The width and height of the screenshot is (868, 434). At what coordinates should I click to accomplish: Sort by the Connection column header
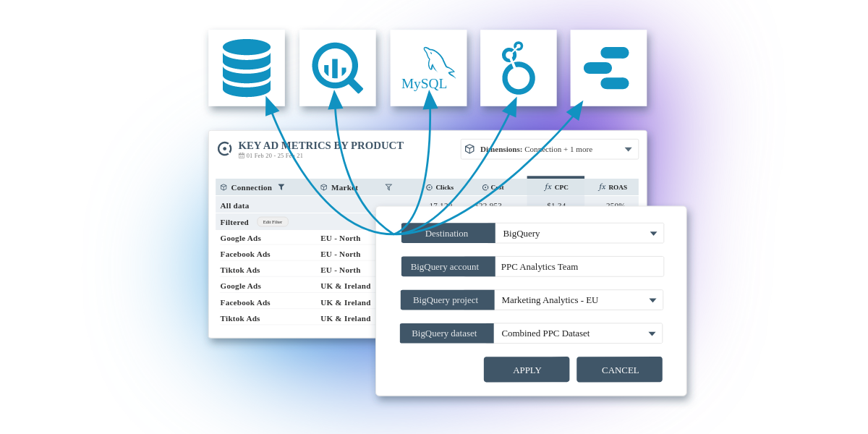pyautogui.click(x=252, y=187)
